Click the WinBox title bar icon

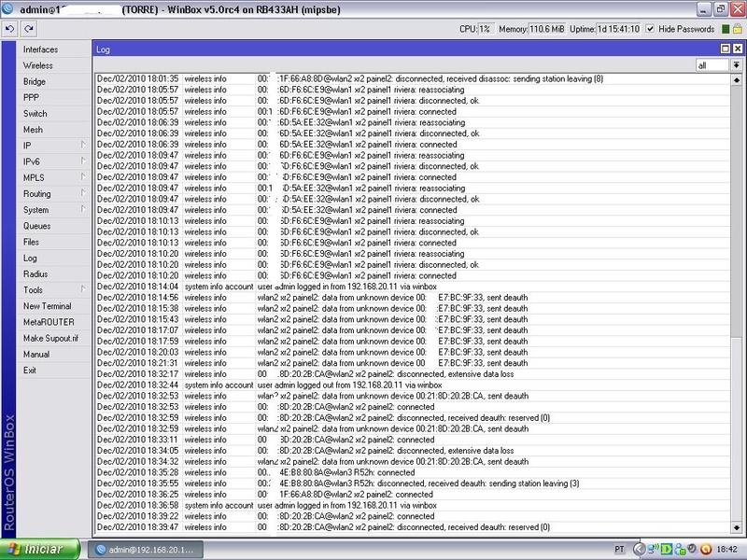pos(7,8)
